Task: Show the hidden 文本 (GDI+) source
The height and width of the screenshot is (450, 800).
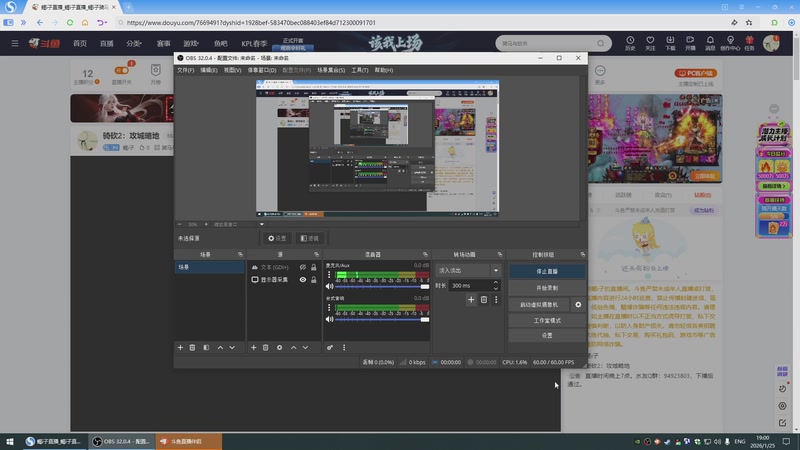Action: coord(303,267)
